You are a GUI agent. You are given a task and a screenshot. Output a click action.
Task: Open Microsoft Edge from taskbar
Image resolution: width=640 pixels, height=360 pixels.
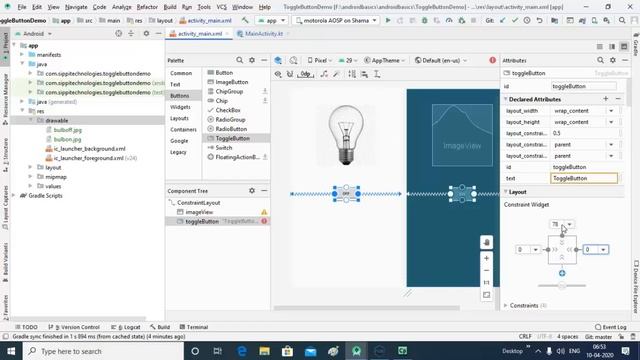(242, 351)
